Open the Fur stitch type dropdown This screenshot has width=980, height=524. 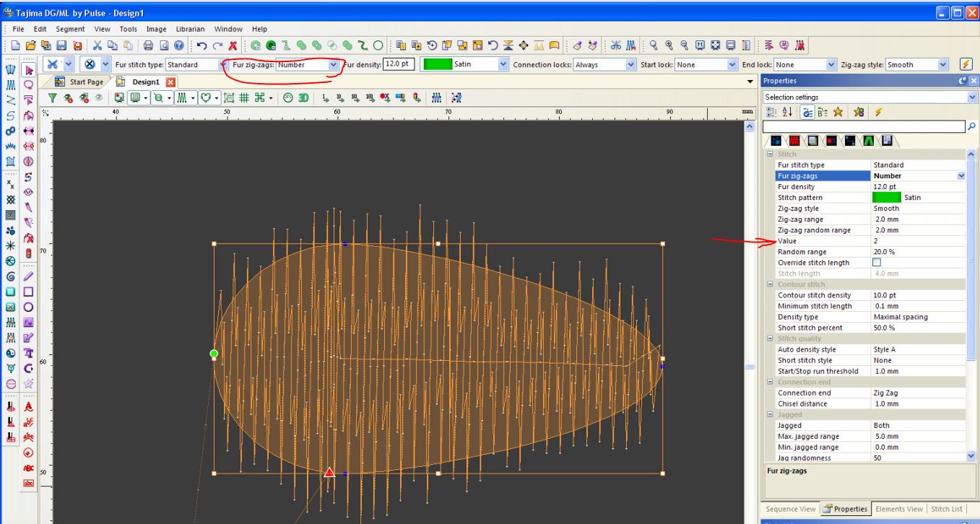[x=222, y=64]
